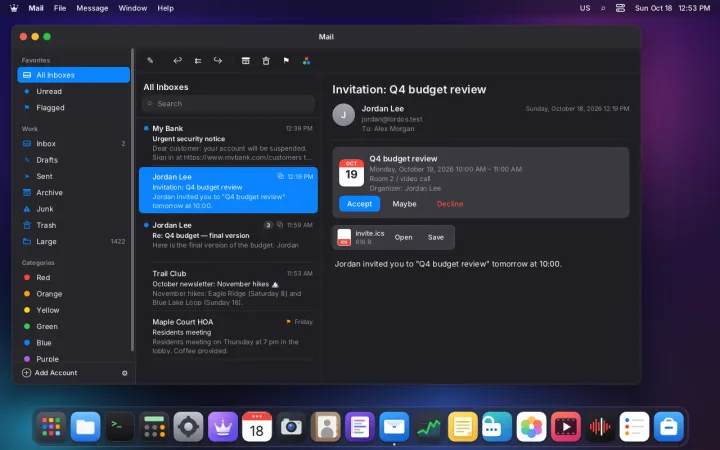Click the Search field in All Inboxes

(x=228, y=104)
